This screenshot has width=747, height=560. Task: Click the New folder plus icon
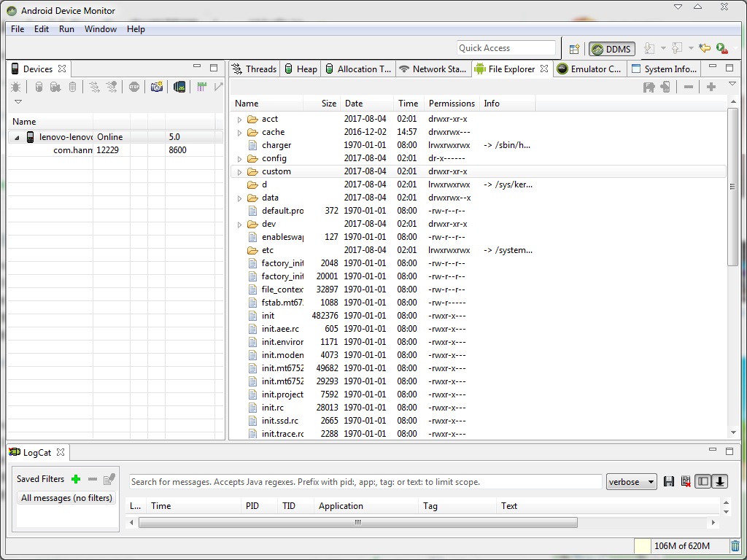coord(711,87)
